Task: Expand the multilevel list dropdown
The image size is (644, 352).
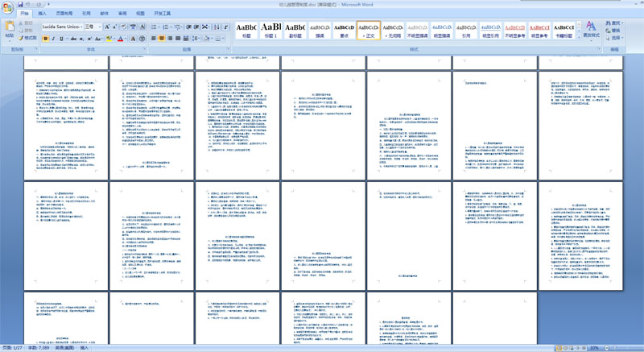Action: click(x=181, y=27)
